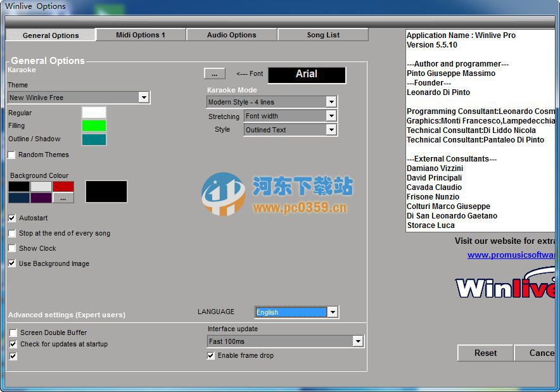Open the Midi Options 1 tab
Image resolution: width=560 pixels, height=392 pixels.
(141, 35)
